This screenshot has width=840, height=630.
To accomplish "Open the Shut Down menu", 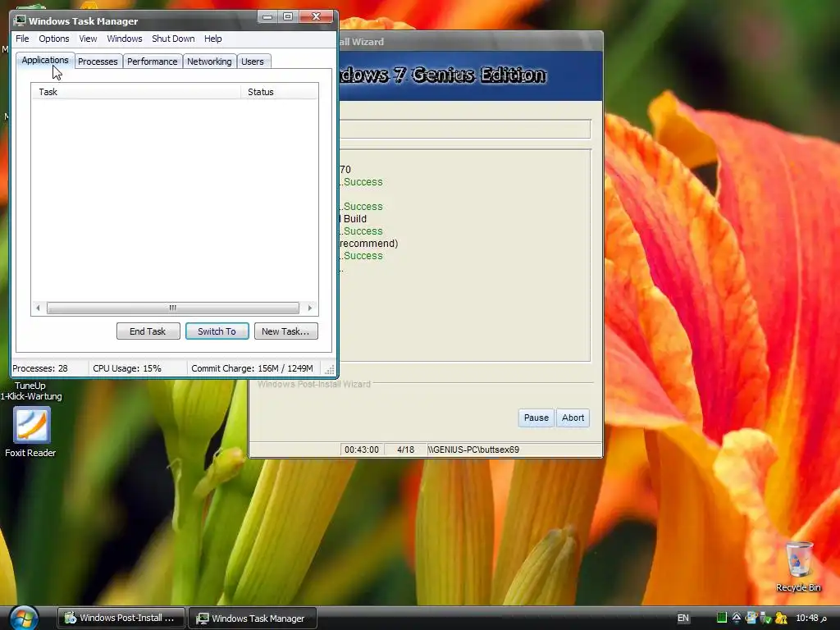I will tap(173, 39).
